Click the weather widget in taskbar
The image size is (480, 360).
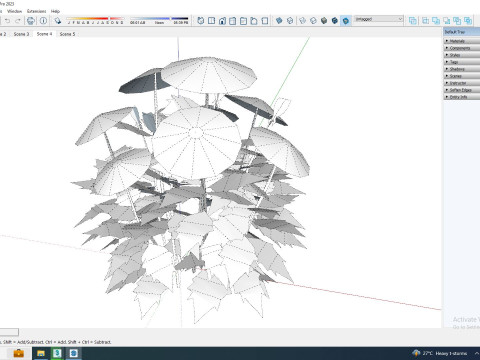click(x=439, y=353)
